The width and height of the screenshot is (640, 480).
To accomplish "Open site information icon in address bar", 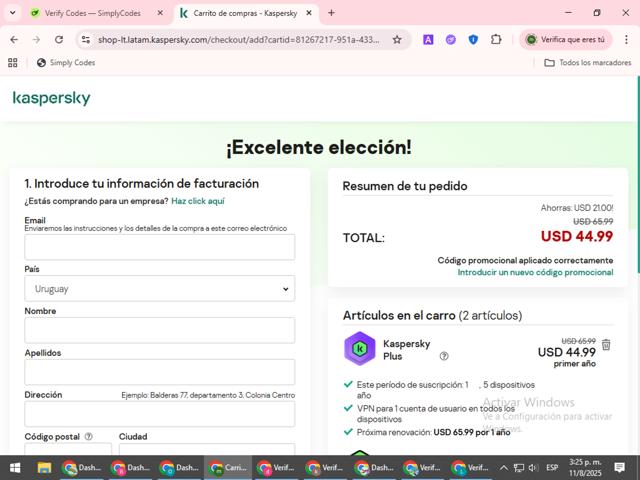I will tap(86, 40).
